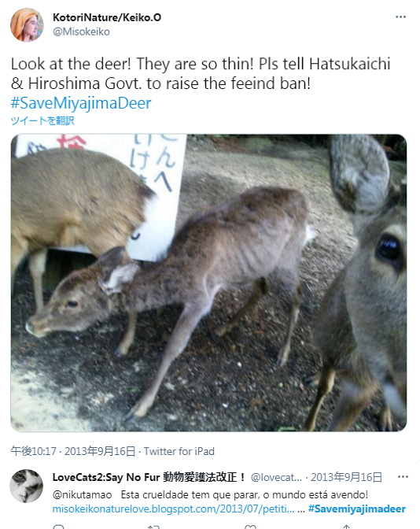Reply to LoveCats2's comment using the reply icon
The width and height of the screenshot is (420, 529).
[59, 527]
